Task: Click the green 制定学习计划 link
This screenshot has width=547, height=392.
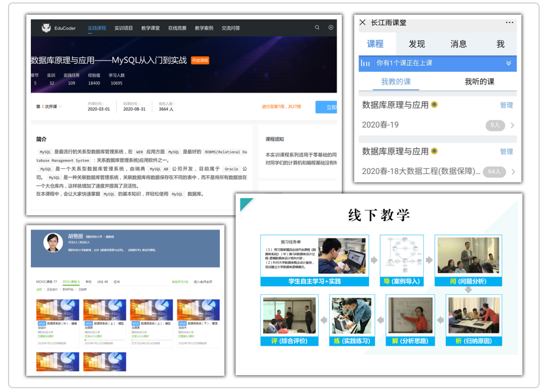Action: click(180, 282)
